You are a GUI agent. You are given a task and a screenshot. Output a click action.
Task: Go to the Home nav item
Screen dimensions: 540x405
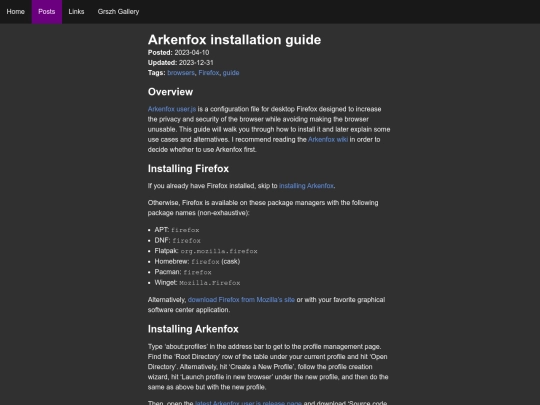click(15, 12)
